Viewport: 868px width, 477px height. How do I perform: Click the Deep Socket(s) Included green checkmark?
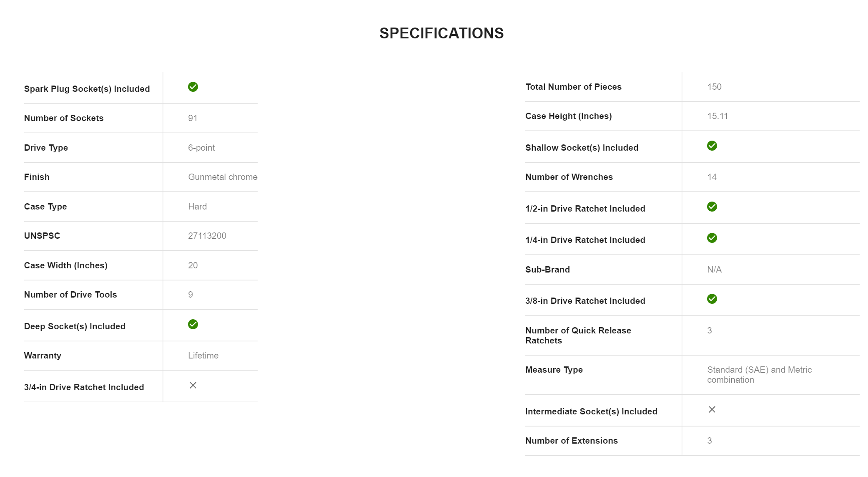193,324
